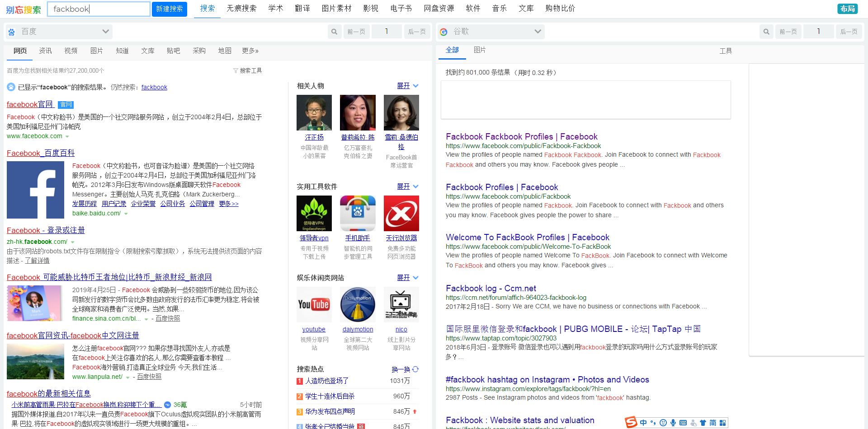Click Google pane 前一页 previous page button
The height and width of the screenshot is (429, 868).
pyautogui.click(x=788, y=32)
